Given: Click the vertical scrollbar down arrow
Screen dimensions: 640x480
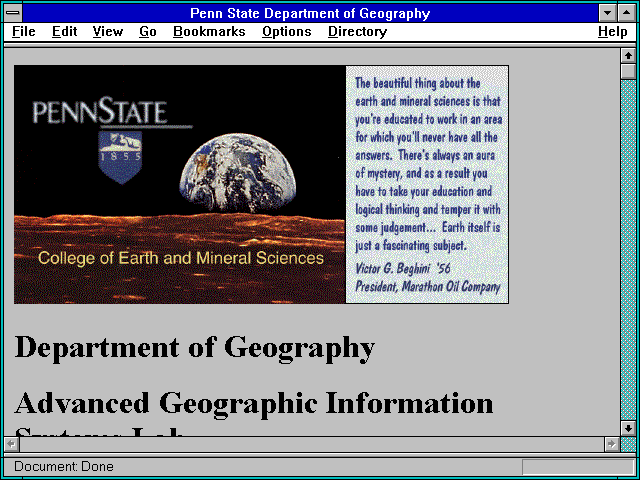Looking at the screenshot, I should pyautogui.click(x=628, y=428).
